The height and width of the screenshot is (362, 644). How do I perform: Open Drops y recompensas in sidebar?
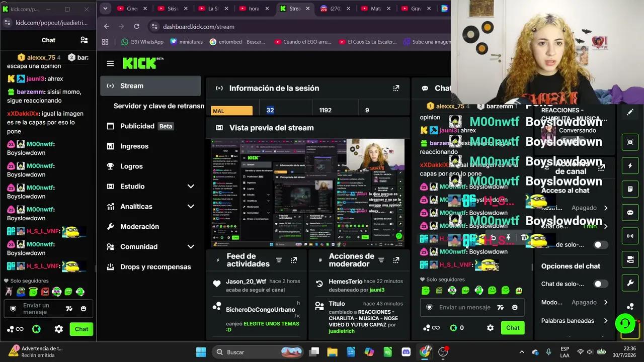coord(150,267)
